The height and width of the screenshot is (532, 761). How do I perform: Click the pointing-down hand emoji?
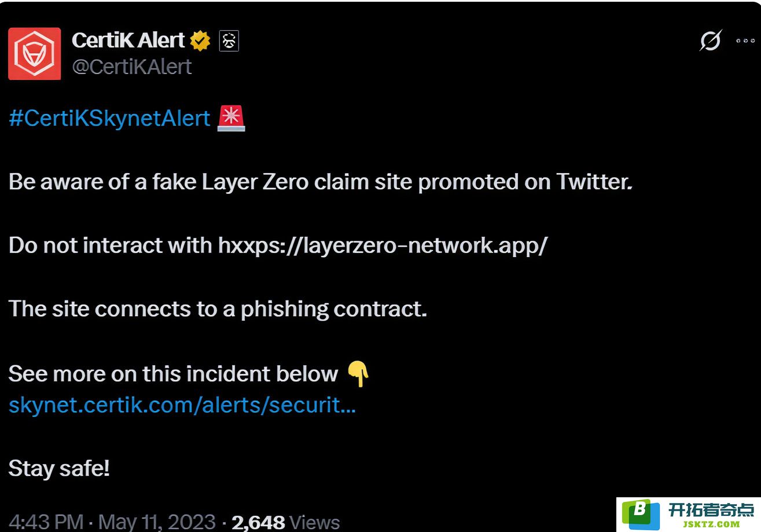coord(358,373)
